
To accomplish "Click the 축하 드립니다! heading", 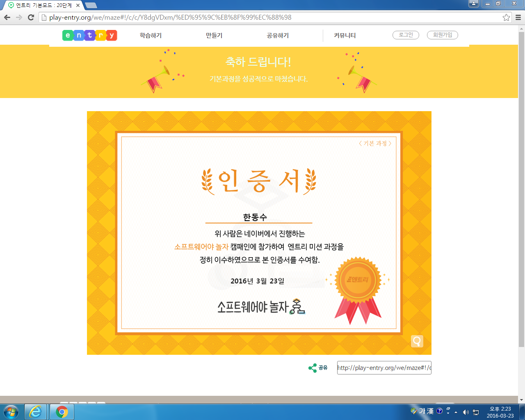I will pos(258,62).
